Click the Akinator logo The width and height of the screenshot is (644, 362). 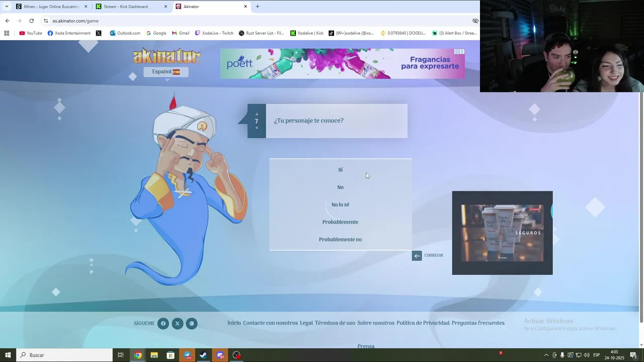pos(167,56)
